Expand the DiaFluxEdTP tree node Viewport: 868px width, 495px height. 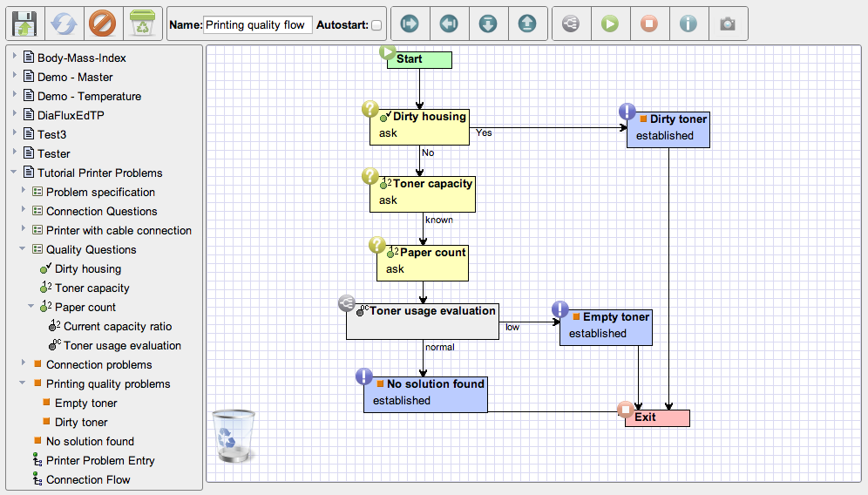15,114
